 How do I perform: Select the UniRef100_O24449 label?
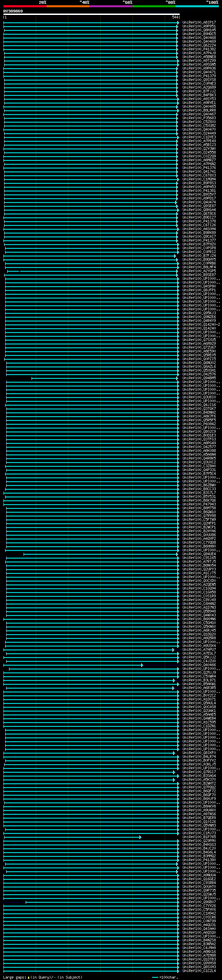click(x=199, y=133)
